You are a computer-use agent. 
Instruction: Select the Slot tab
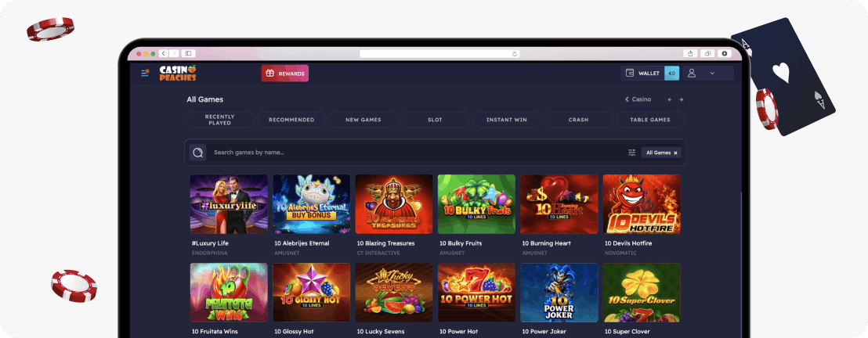(x=435, y=120)
